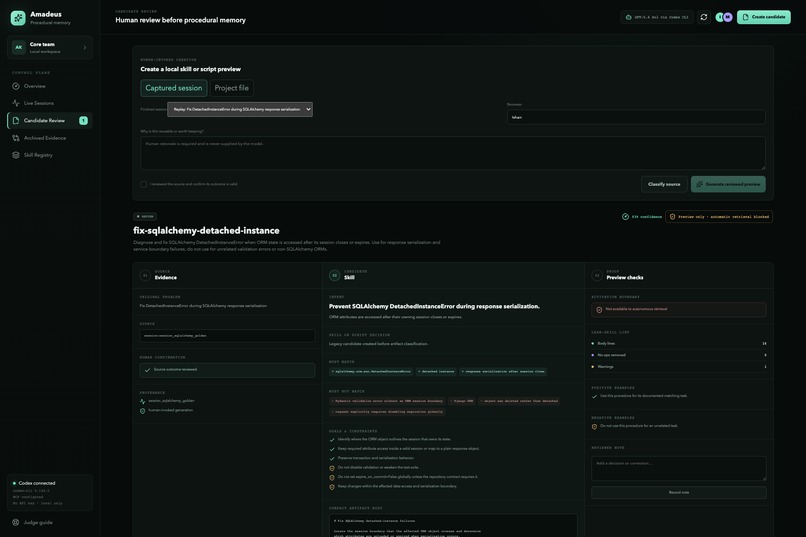The height and width of the screenshot is (537, 806).
Task: Click pulse icon next to session_sqlalchemy_golden
Action: tap(142, 401)
